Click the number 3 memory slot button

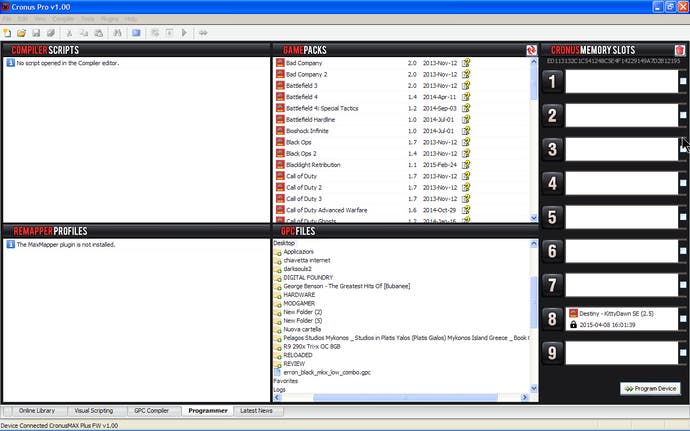tap(552, 149)
